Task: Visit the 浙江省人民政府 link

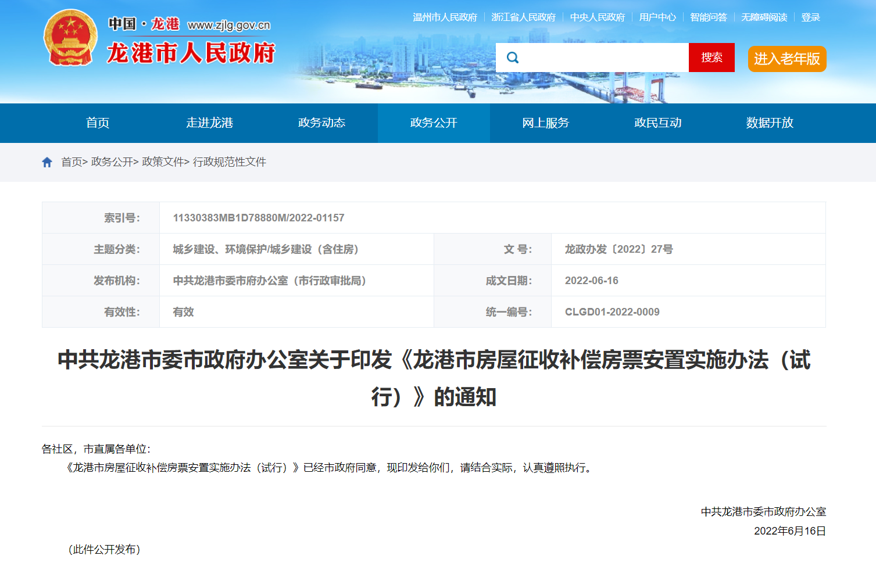Action: pos(523,17)
